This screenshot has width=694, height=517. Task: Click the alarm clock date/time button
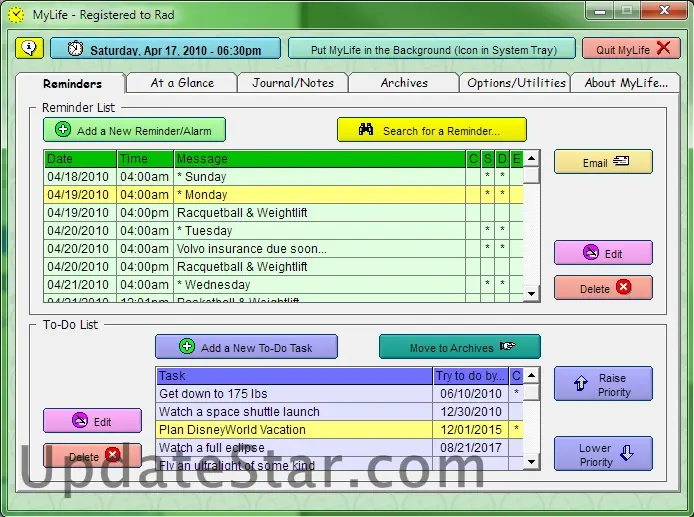[x=166, y=49]
